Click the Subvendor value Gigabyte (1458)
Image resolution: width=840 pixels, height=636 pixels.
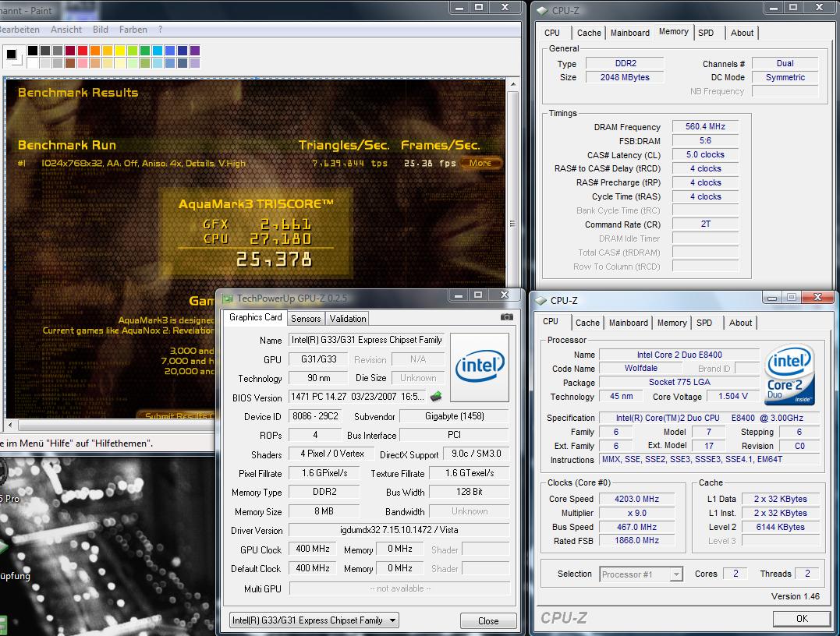click(454, 416)
